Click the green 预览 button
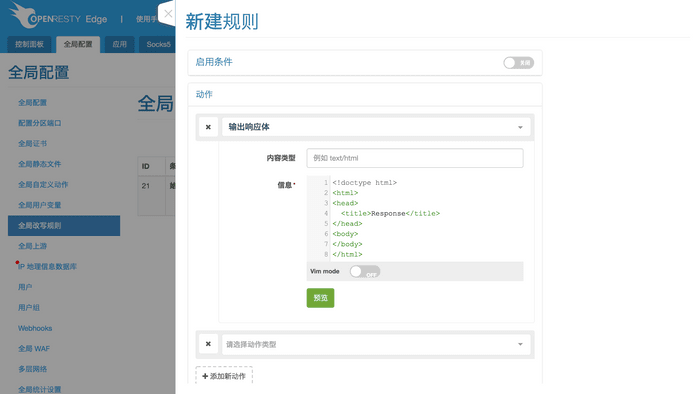700x394 pixels. (320, 298)
